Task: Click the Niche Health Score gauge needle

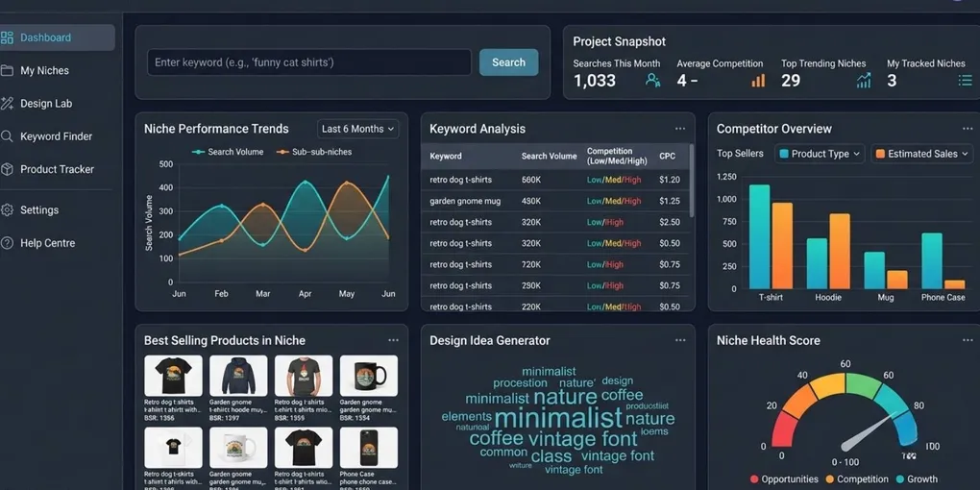Action: coord(872,431)
